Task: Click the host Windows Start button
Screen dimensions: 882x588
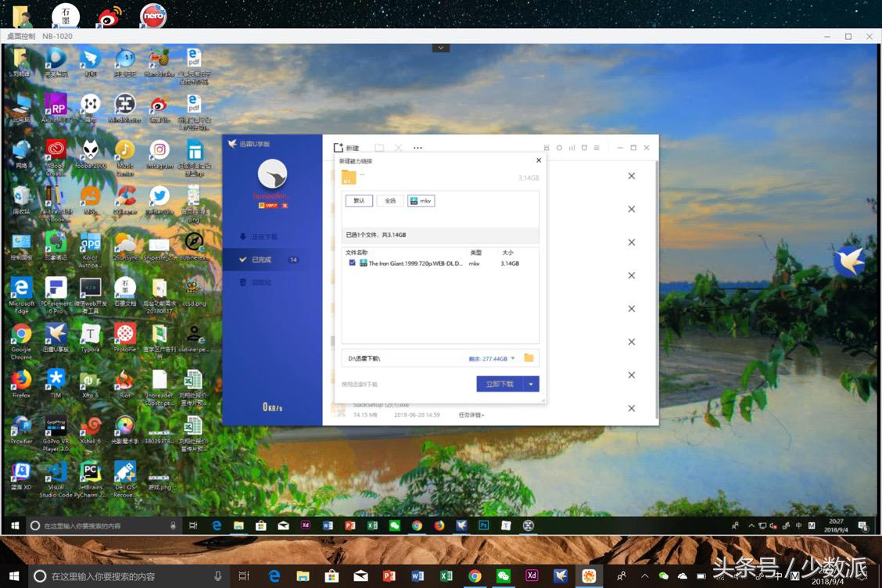Action: click(x=14, y=576)
